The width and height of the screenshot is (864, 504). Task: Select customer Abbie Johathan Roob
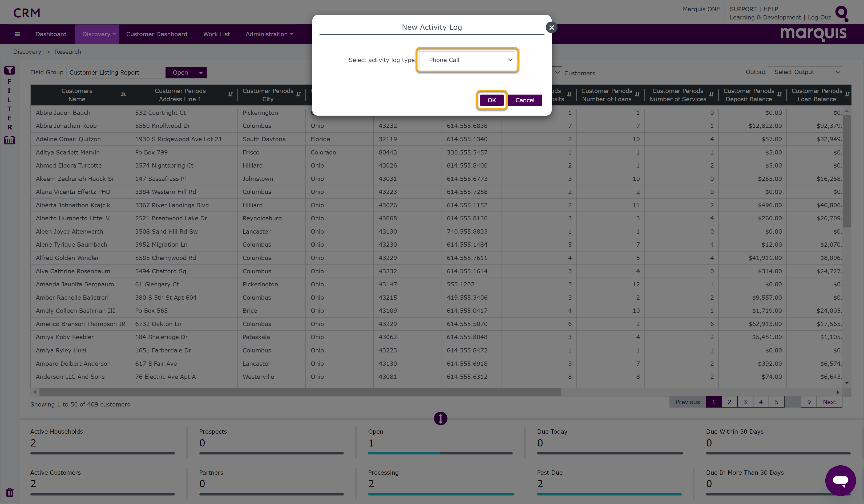pos(66,126)
